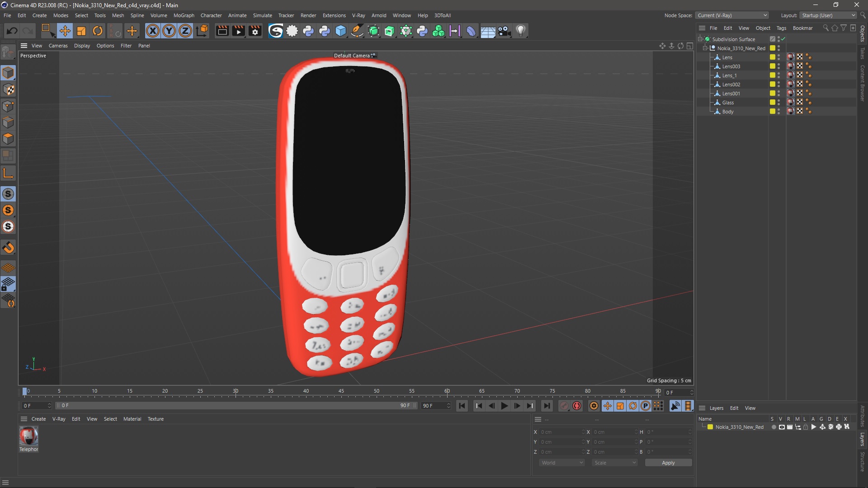
Task: Click the X position input field
Action: 562,432
